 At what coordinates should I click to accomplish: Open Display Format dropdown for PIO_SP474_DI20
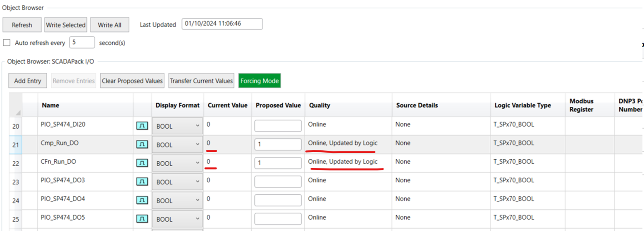click(x=177, y=126)
